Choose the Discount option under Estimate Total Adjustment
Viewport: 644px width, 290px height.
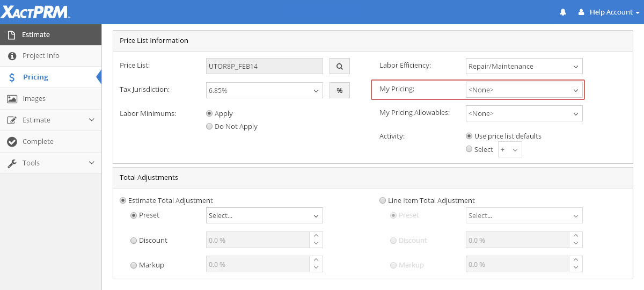[x=134, y=241]
